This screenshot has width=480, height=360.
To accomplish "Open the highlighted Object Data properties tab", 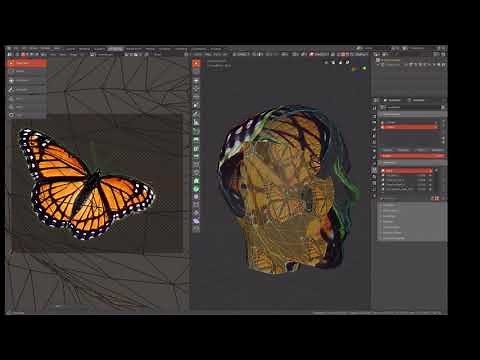I will [x=374, y=170].
